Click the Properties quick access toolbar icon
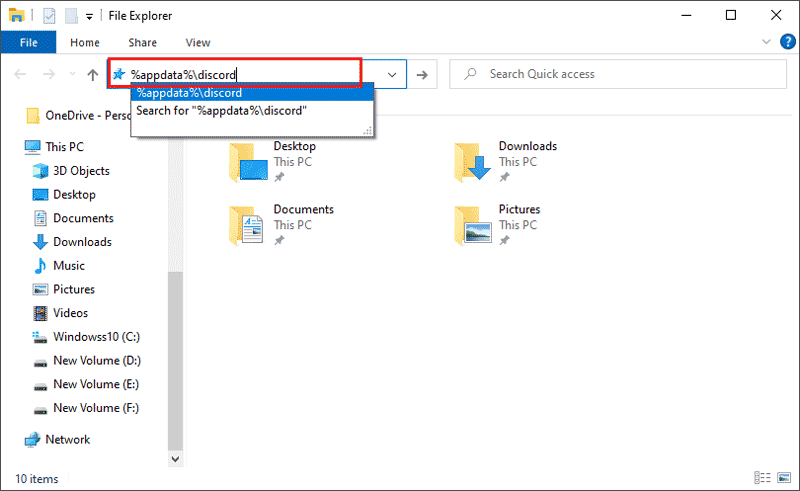Image resolution: width=800 pixels, height=491 pixels. pyautogui.click(x=49, y=16)
